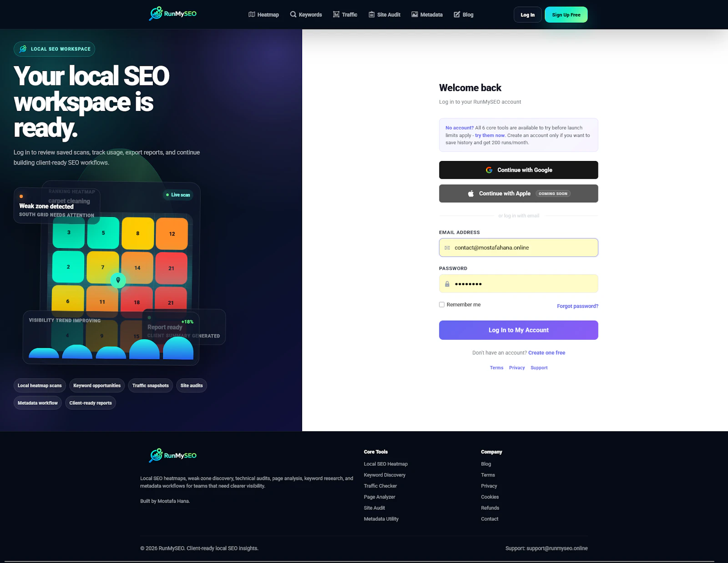The image size is (728, 563).
Task: Focus the Email Address field
Action: 519,248
